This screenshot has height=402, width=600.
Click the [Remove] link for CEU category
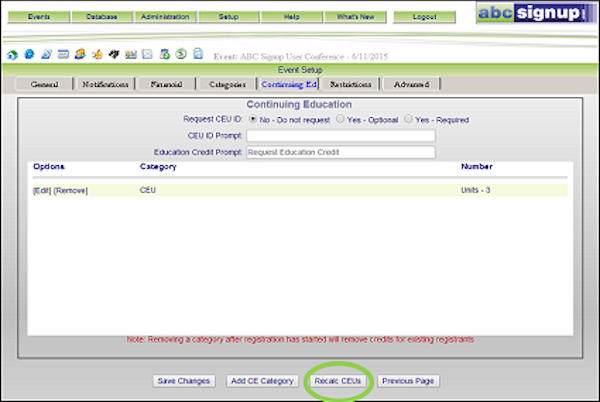(71, 190)
